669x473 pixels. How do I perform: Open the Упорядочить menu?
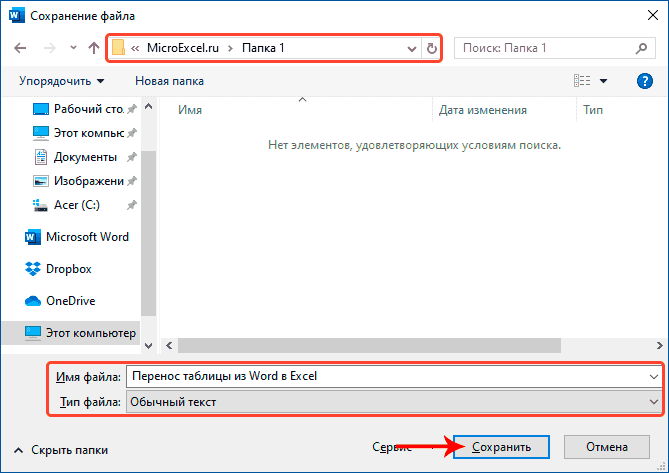click(61, 81)
